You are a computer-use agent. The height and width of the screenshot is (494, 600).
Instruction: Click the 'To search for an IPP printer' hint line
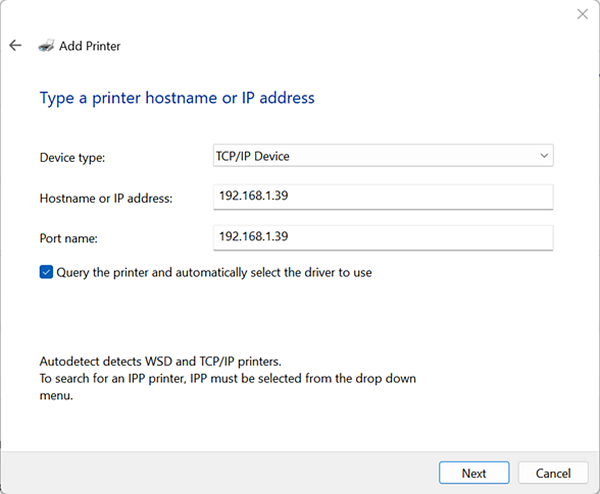pyautogui.click(x=228, y=386)
